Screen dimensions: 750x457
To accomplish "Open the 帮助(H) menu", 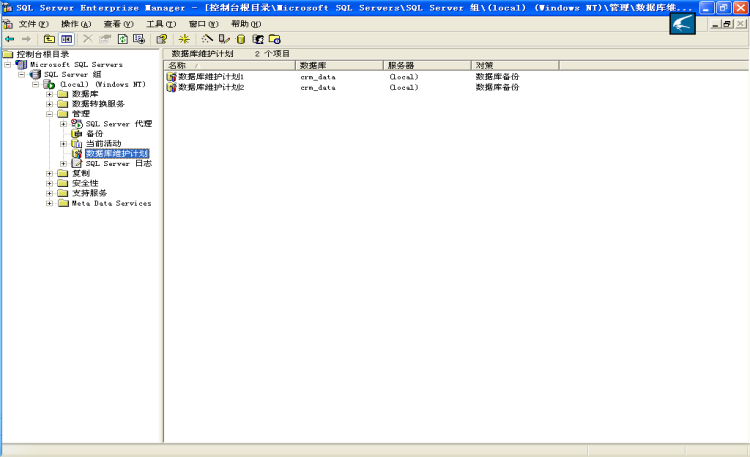I will [246, 24].
